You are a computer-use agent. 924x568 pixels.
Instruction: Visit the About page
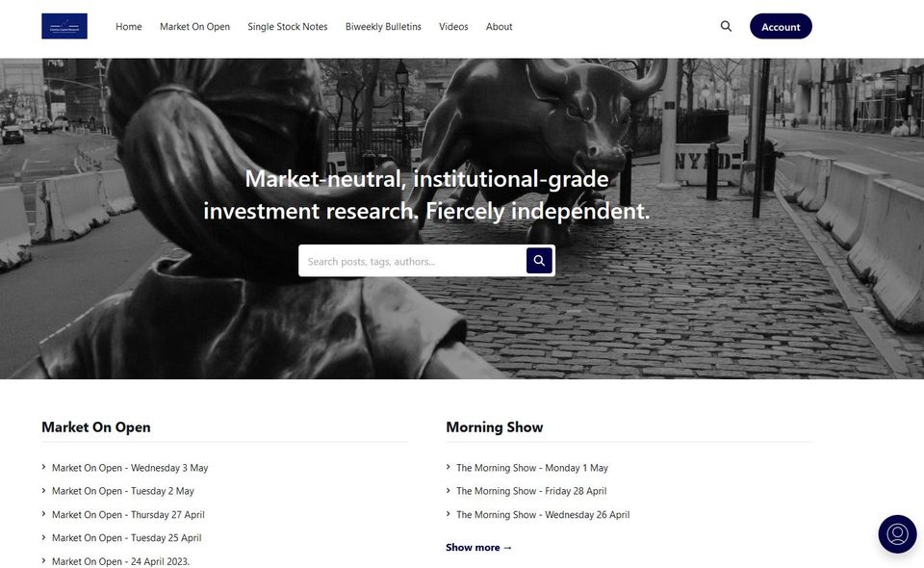[500, 27]
